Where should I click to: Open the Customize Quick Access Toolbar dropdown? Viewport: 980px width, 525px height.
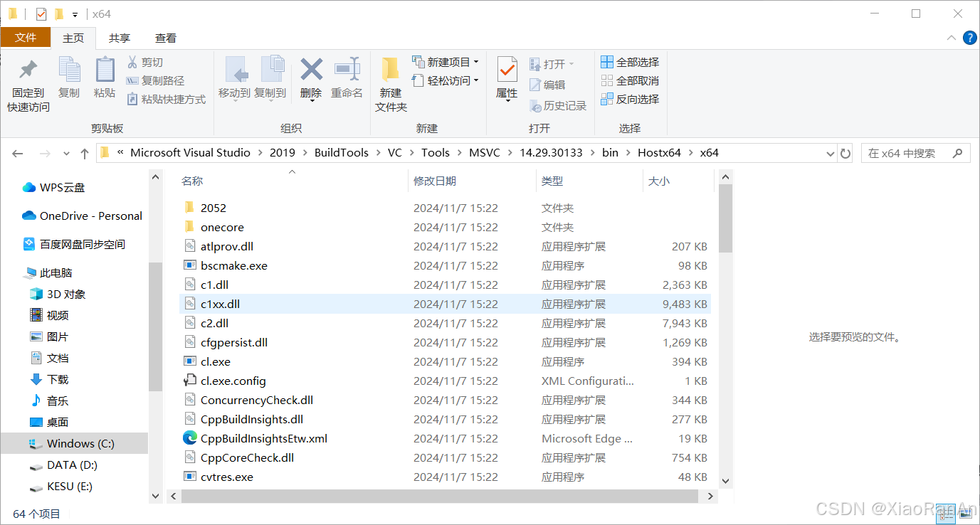[75, 14]
